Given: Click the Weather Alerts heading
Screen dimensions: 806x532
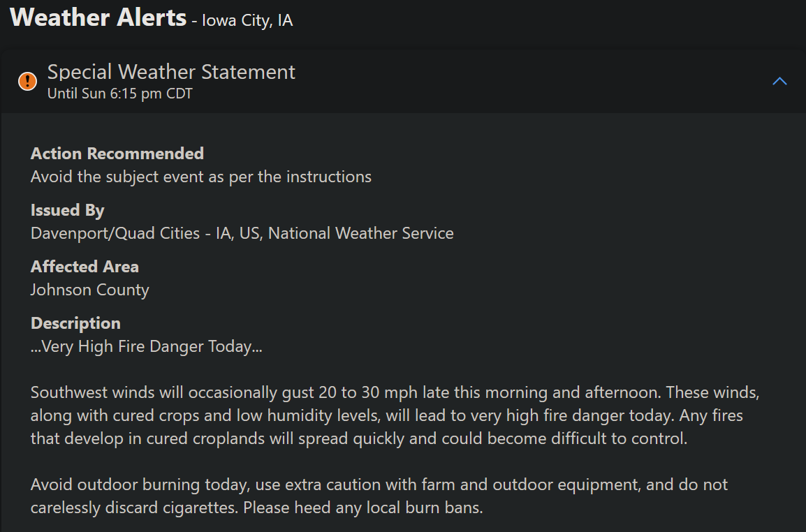Looking at the screenshot, I should 98,17.
